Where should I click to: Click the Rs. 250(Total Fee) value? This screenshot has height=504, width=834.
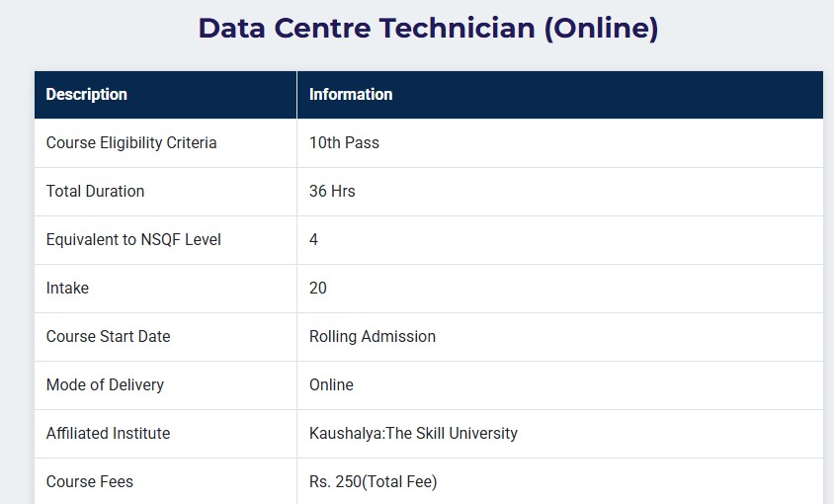point(374,481)
